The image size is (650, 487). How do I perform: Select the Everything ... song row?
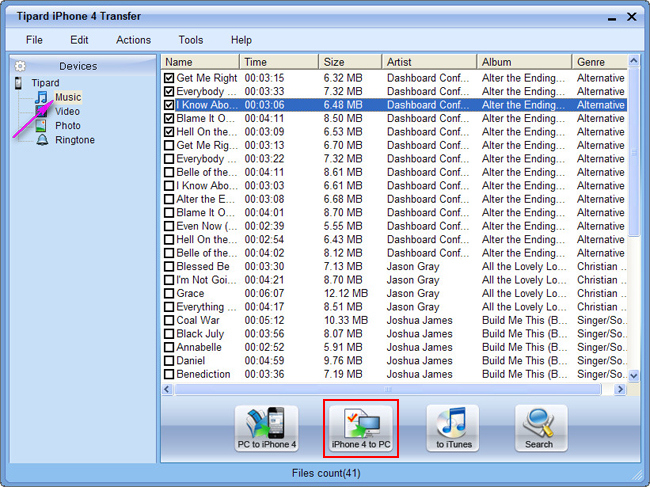(x=394, y=307)
